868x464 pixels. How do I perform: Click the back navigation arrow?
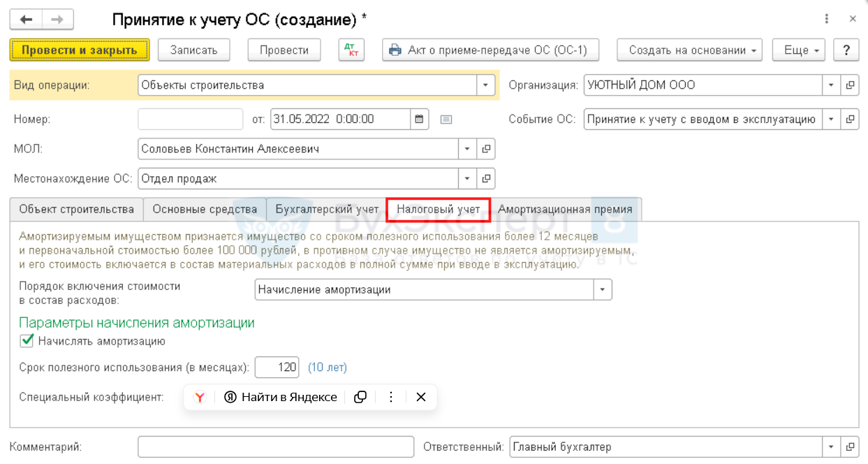point(26,20)
